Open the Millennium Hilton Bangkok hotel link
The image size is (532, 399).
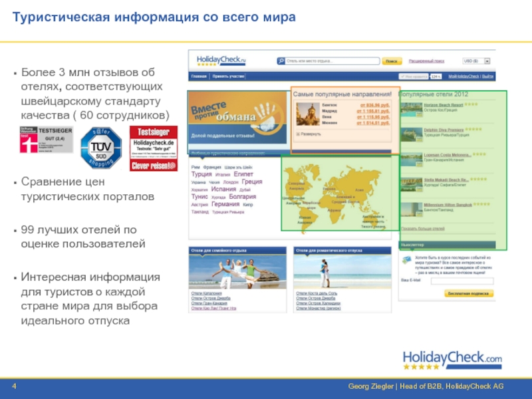[x=448, y=205]
